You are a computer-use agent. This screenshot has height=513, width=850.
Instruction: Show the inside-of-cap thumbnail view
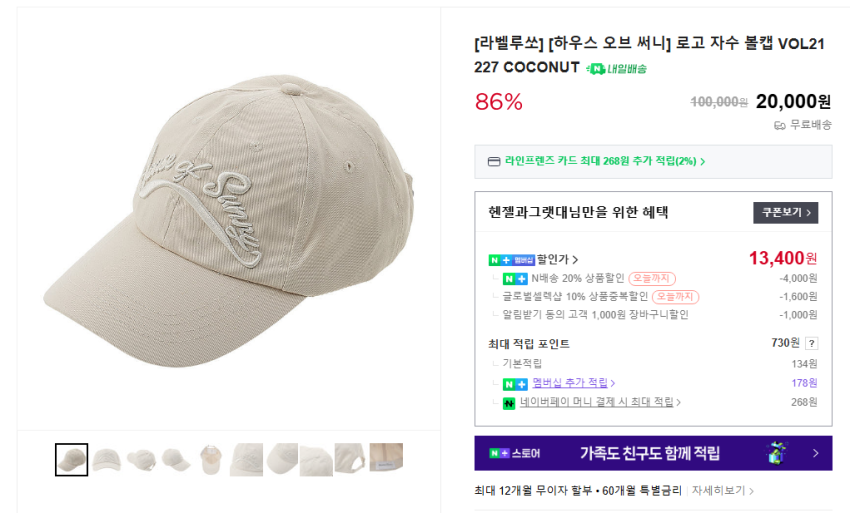[x=211, y=459]
